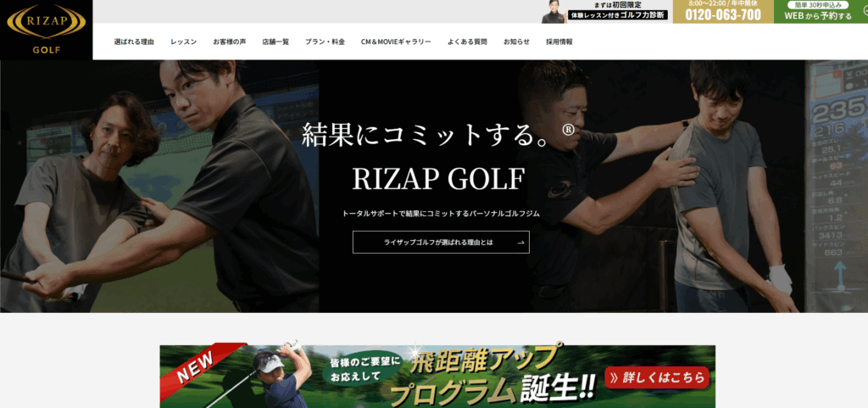Click the 採用情報 navigation link

point(559,42)
